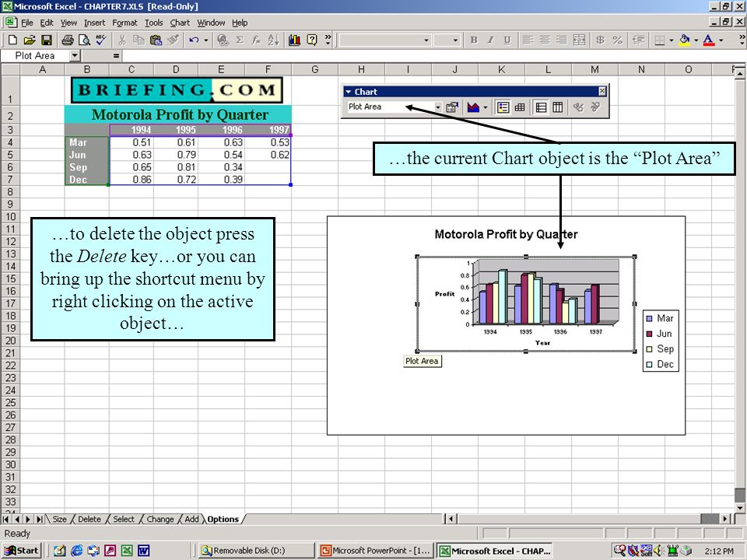Click the Merge and Center icon
Viewport: 747px width, 560px height.
tap(579, 40)
